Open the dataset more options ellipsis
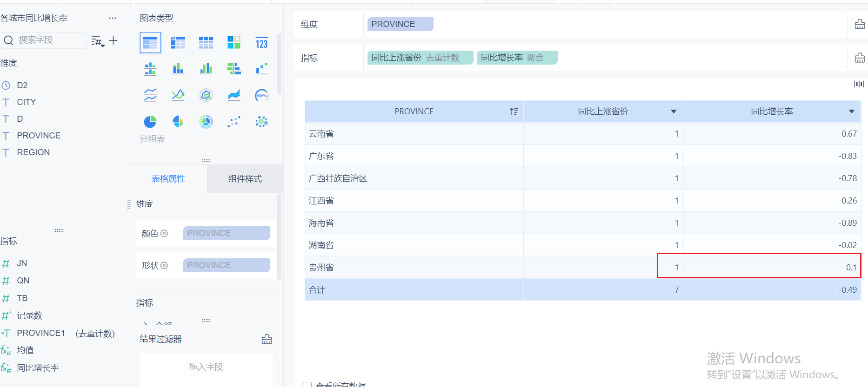 [113, 18]
